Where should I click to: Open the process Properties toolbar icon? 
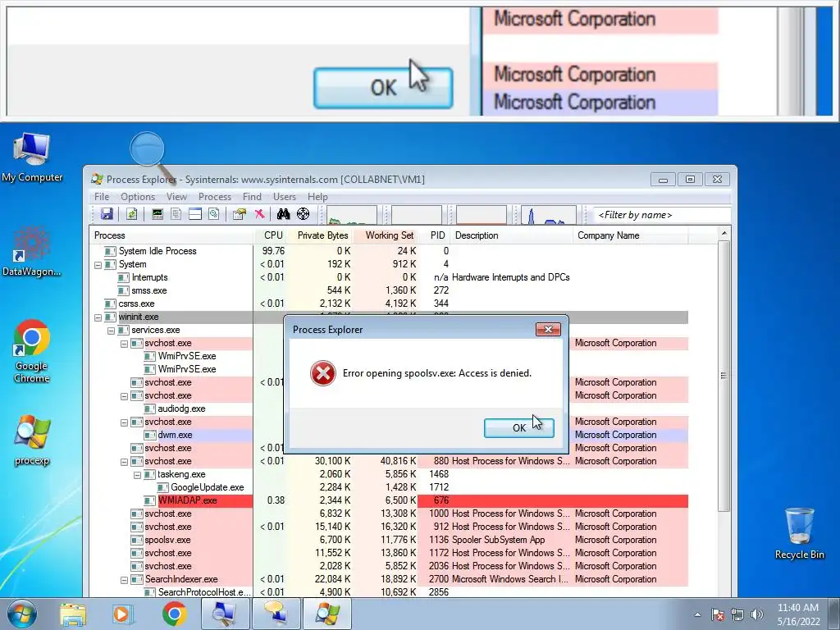239,214
